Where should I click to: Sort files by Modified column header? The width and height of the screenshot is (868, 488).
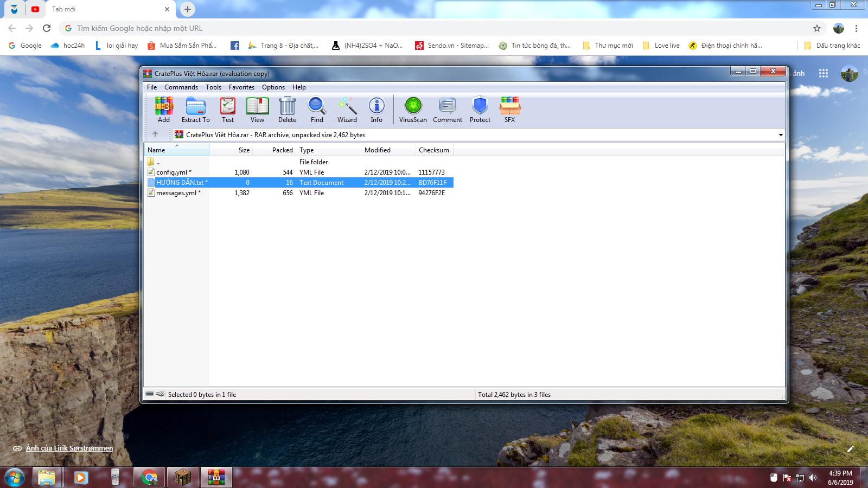pyautogui.click(x=388, y=150)
